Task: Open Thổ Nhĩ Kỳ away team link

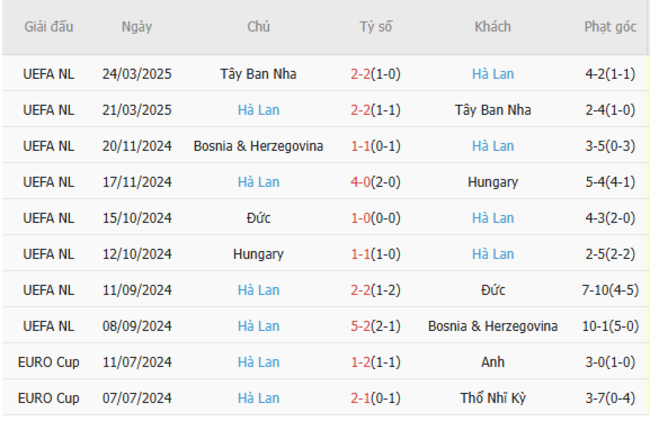Action: (x=492, y=398)
